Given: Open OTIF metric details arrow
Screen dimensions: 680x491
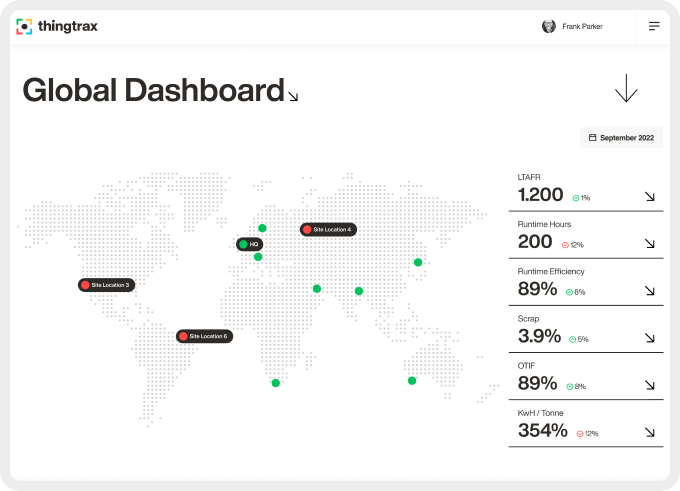Looking at the screenshot, I should [x=650, y=385].
